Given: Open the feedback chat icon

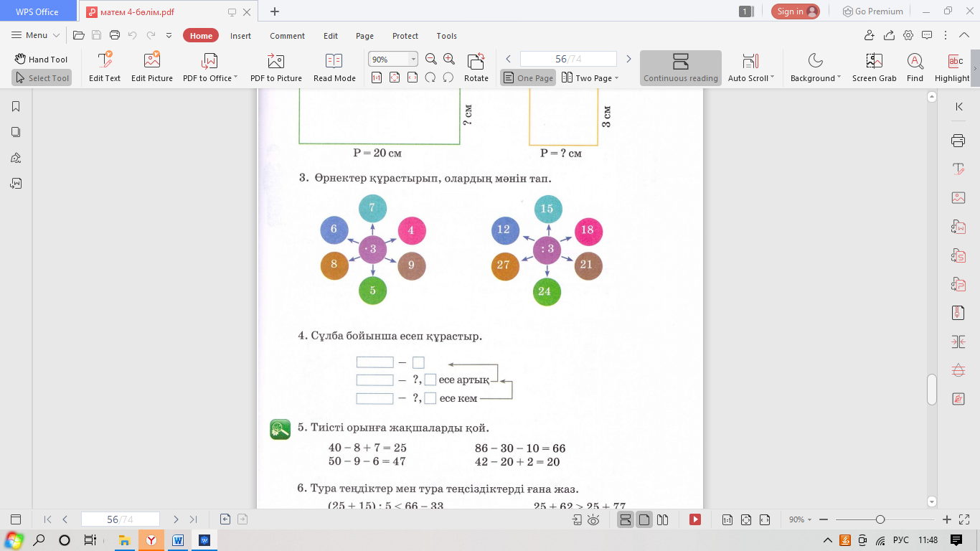Looking at the screenshot, I should [927, 35].
